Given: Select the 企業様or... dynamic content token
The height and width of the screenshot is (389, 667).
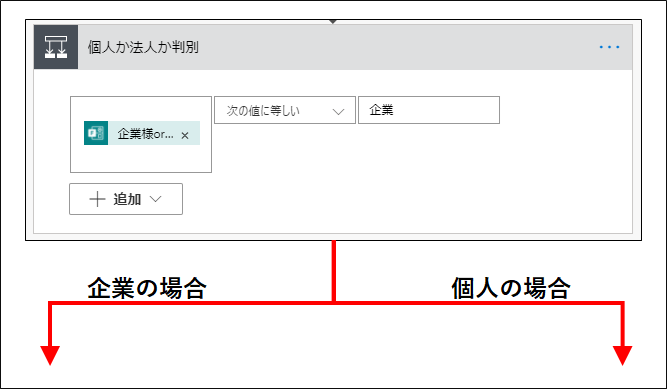Looking at the screenshot, I should coord(142,133).
